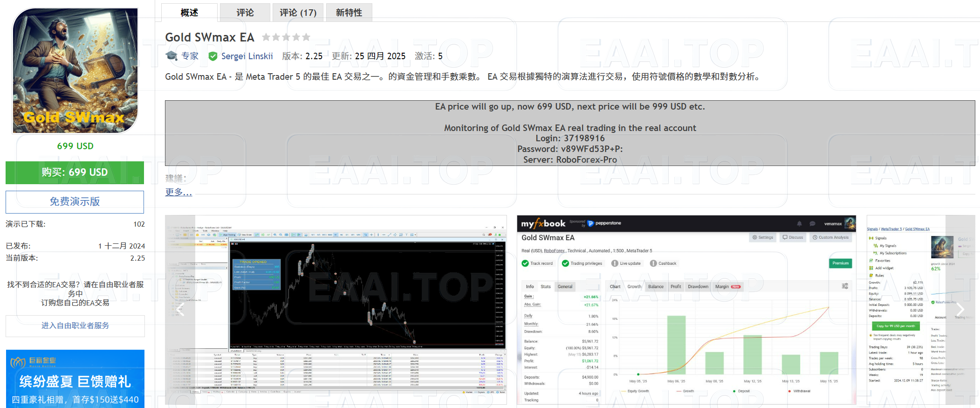Click the myfxbook logo in the screenshot
The width and height of the screenshot is (980, 408).
[x=543, y=223]
